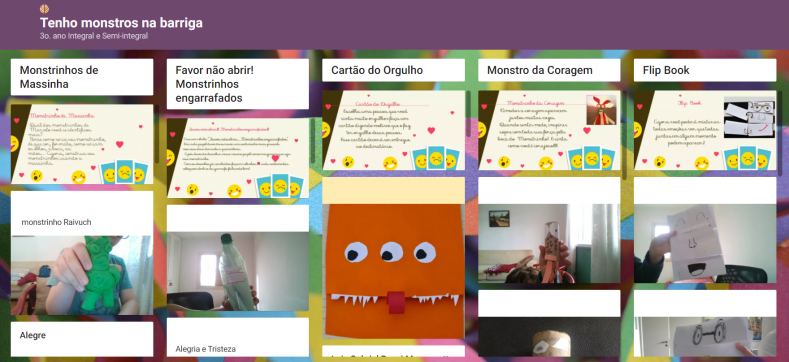View the bottle monster photo

(238, 271)
